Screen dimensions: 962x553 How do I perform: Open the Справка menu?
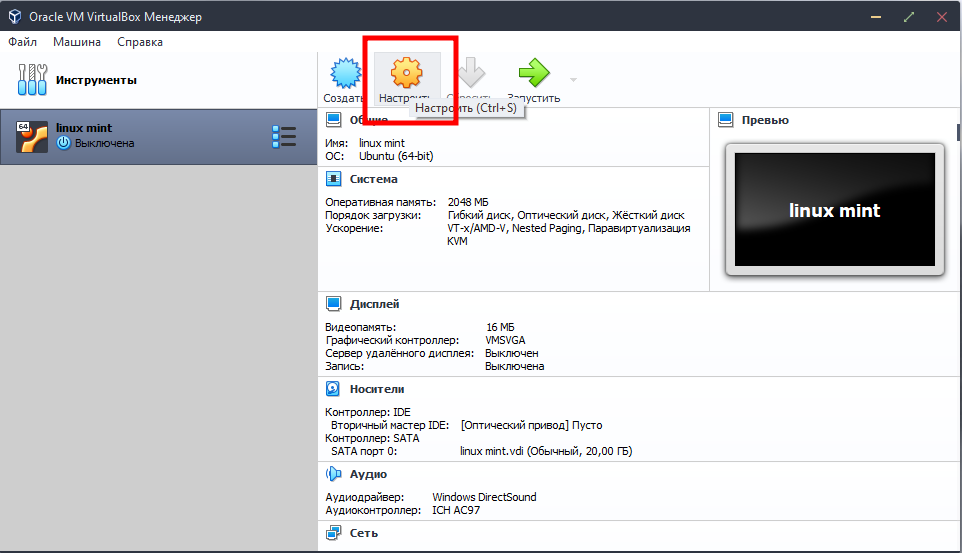140,42
